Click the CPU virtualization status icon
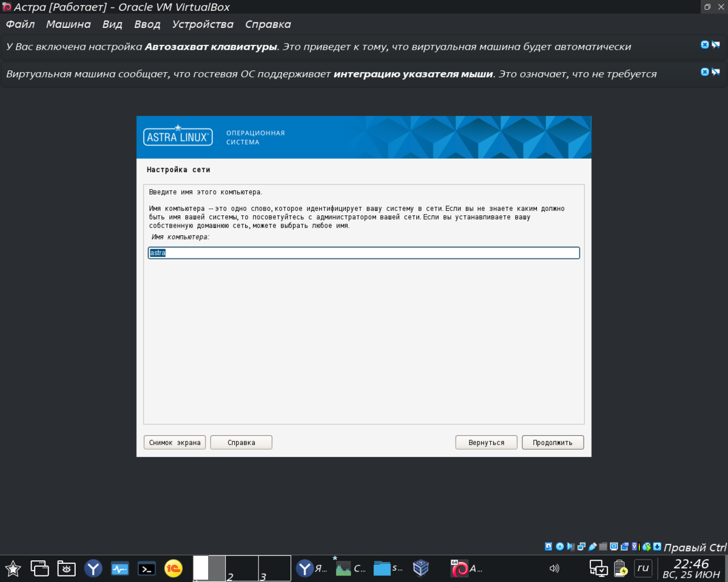The height and width of the screenshot is (582, 728). coord(635,547)
